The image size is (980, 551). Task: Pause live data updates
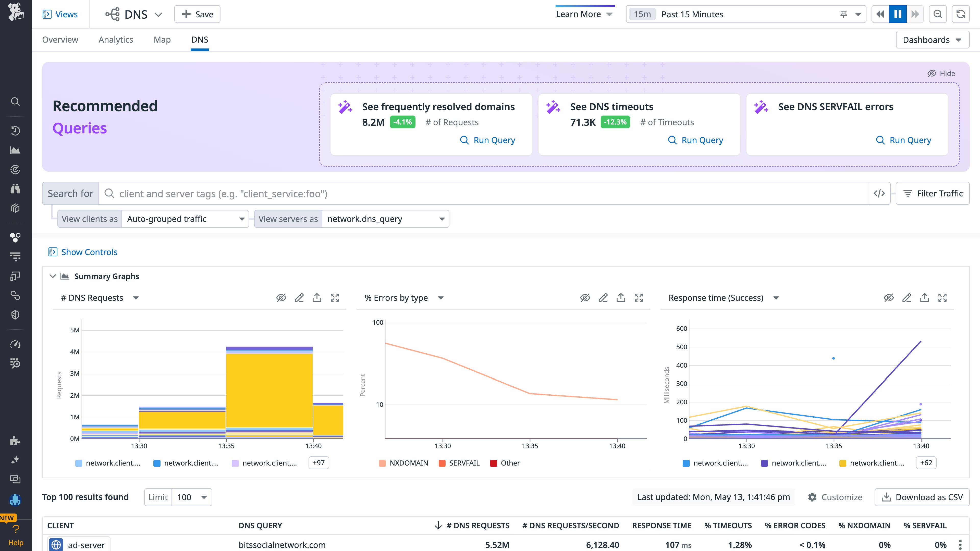[898, 14]
